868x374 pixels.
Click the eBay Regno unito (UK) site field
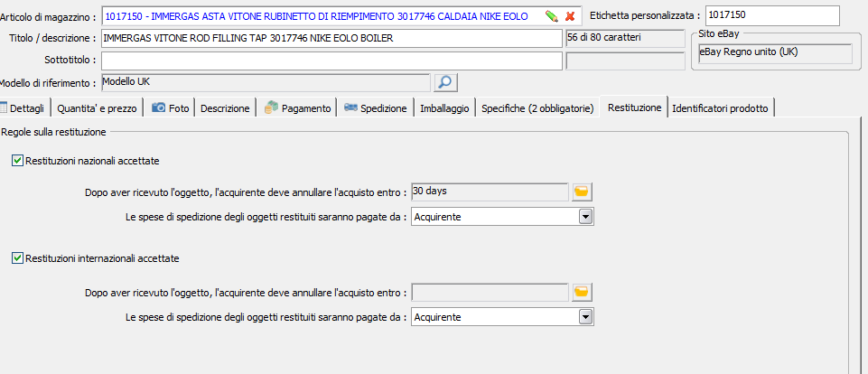(x=774, y=53)
